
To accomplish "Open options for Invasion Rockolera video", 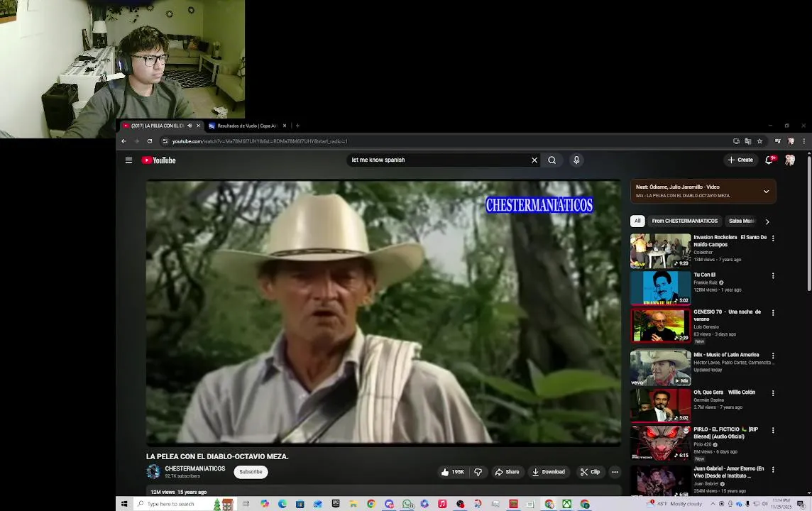I will (773, 238).
